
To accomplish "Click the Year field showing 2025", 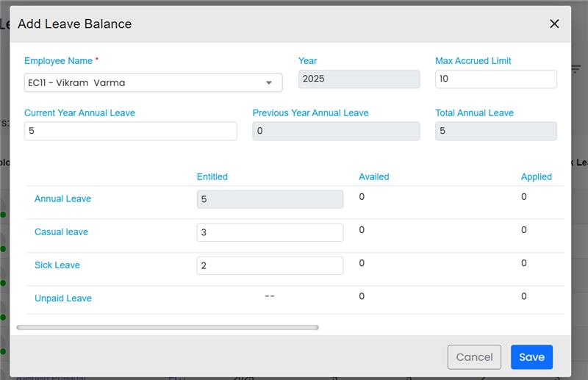I will point(359,79).
